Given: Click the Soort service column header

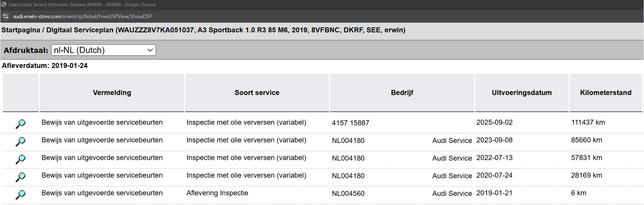Looking at the screenshot, I should pos(257,93).
